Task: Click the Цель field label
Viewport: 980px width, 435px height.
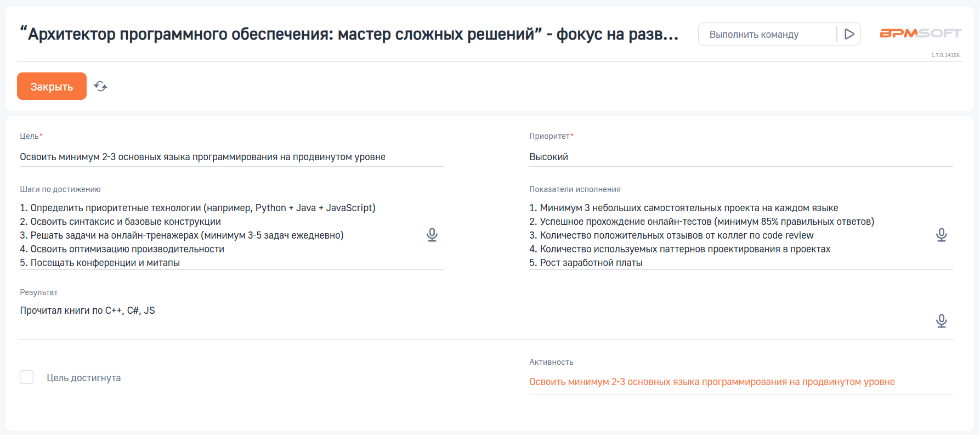Action: click(x=31, y=136)
